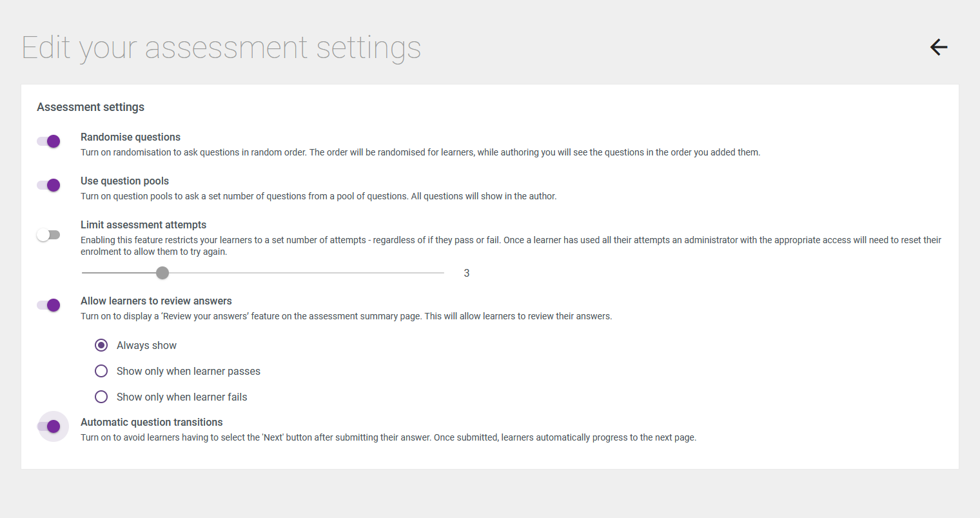Turn off the Randomise questions toggle
Screen dimensions: 980x518
pyautogui.click(x=48, y=141)
